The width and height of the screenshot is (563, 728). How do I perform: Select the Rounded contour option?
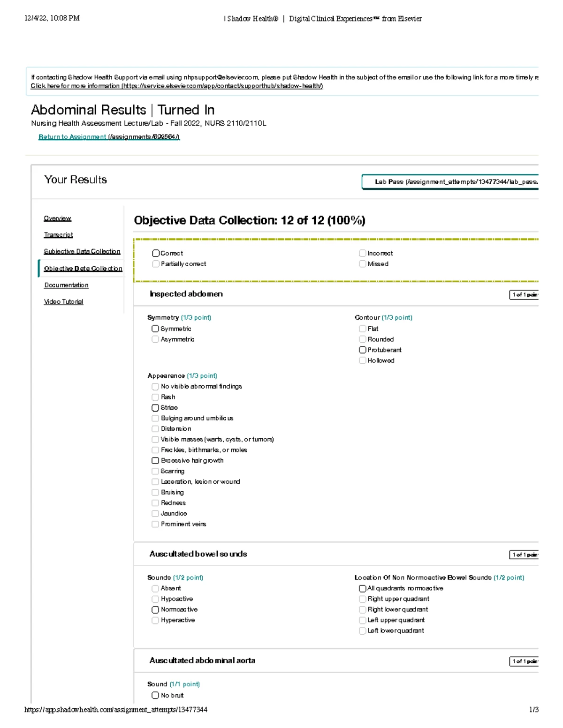362,339
